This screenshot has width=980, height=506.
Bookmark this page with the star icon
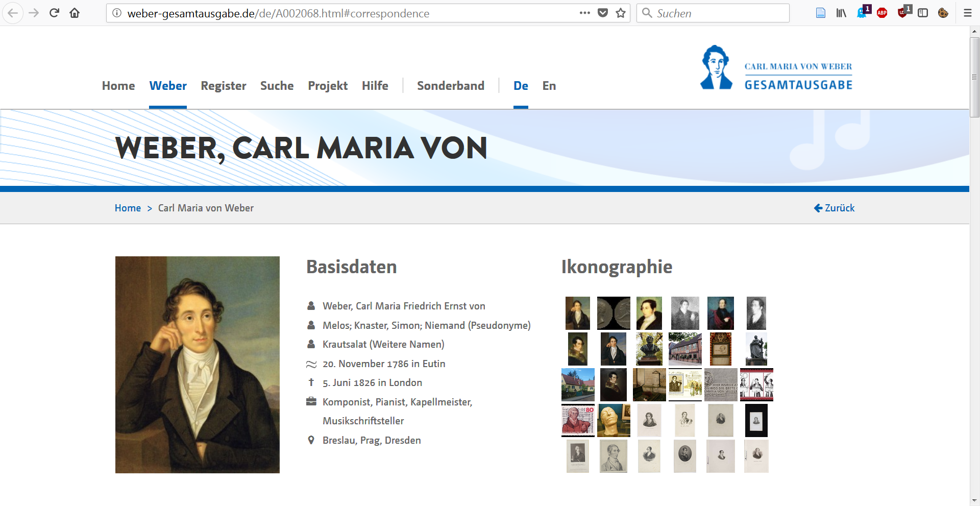coord(621,13)
